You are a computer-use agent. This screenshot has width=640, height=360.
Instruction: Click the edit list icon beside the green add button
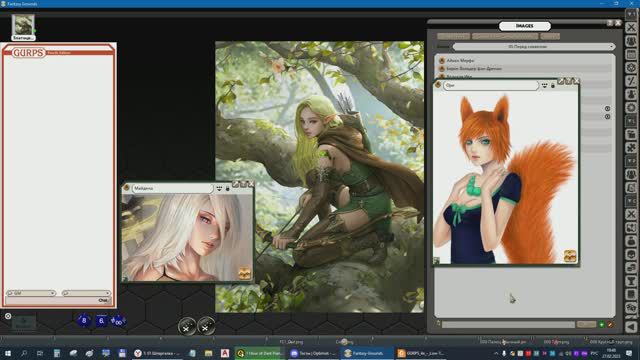pos(610,324)
